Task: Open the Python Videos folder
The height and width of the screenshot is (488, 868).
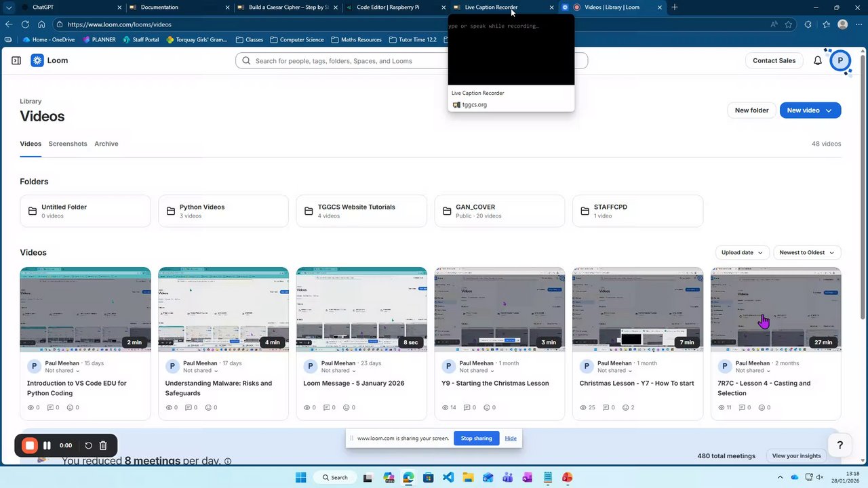Action: 223,211
